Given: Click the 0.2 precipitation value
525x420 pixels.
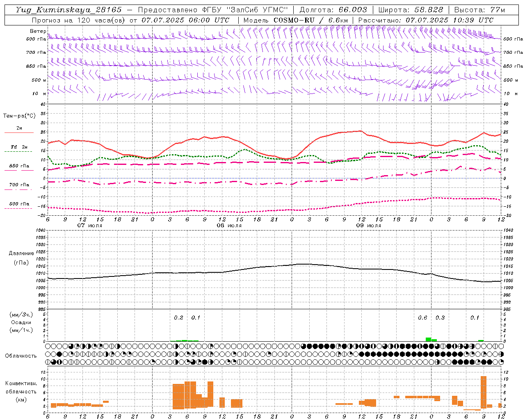Looking at the screenshot, I should pyautogui.click(x=178, y=317).
